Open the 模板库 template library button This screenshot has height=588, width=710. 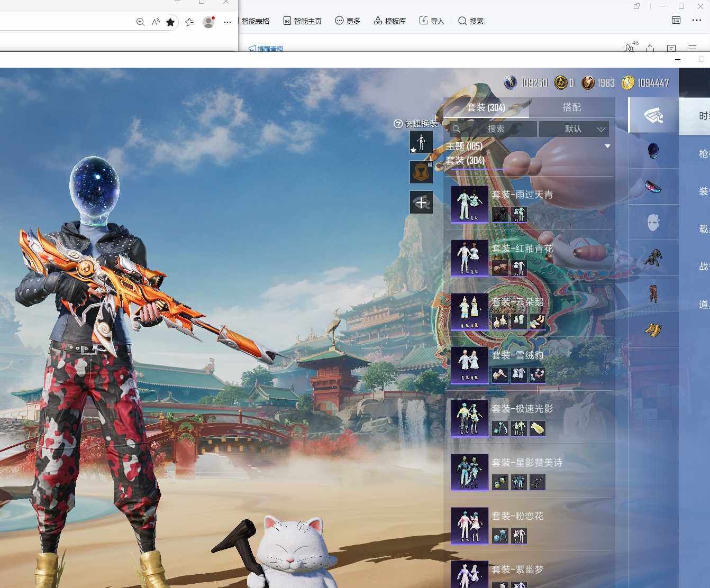(390, 21)
